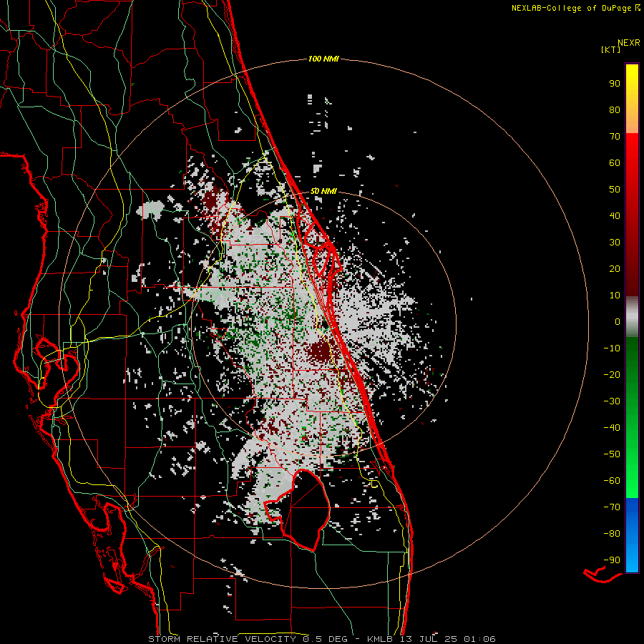Click the 60 value on the velocity scale

[615, 163]
